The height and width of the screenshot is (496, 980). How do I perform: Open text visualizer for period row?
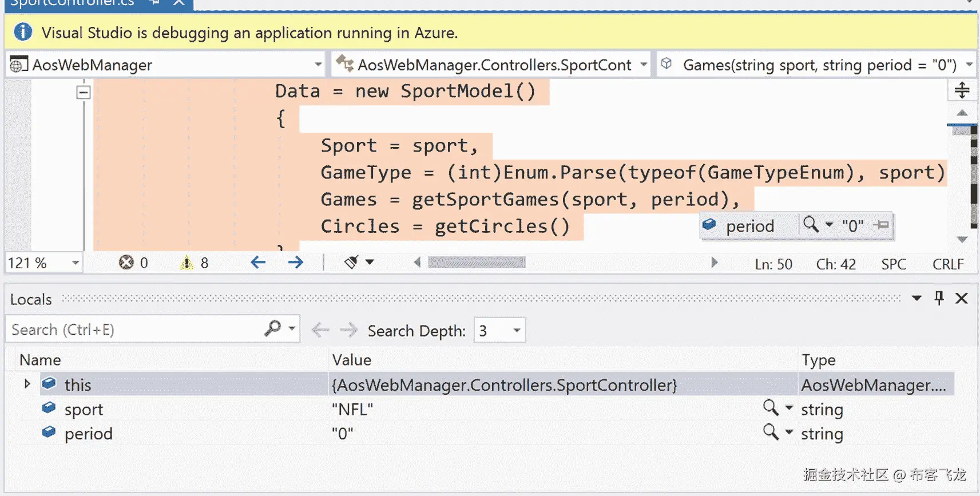point(771,431)
